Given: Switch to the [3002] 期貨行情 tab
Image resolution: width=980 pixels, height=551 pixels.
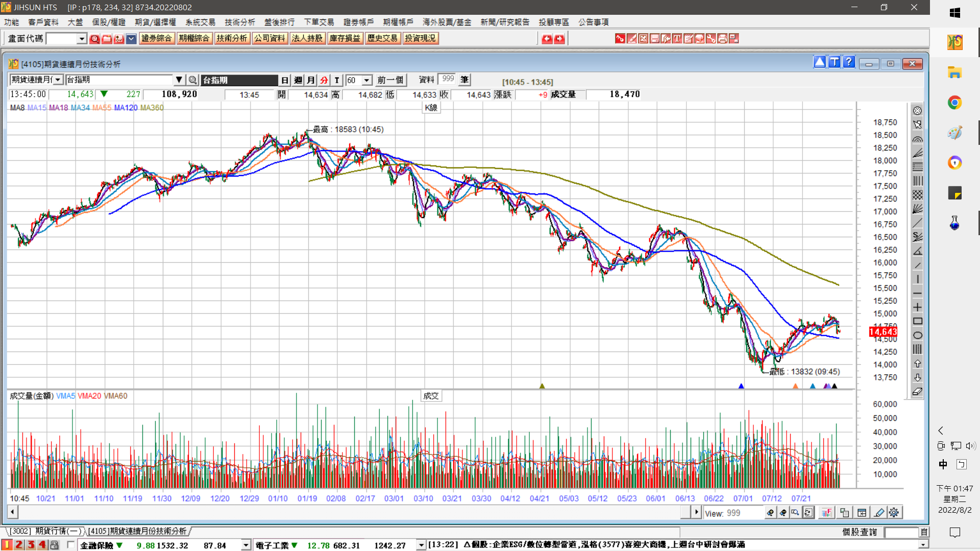Looking at the screenshot, I should pyautogui.click(x=45, y=531).
